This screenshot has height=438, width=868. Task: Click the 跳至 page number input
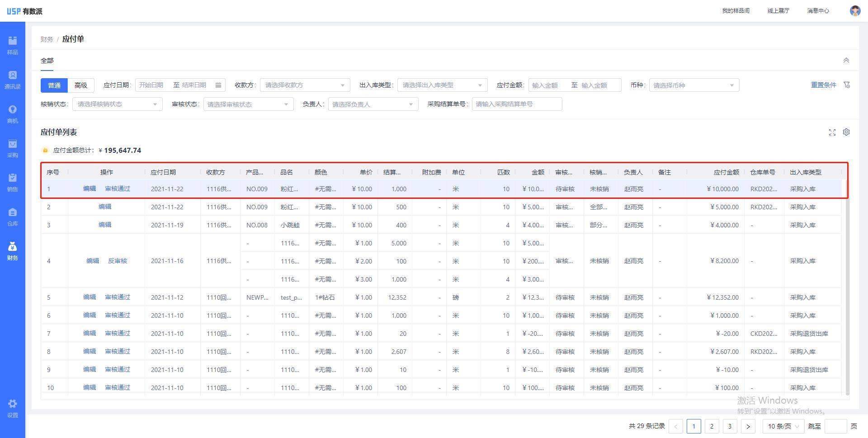pos(836,426)
